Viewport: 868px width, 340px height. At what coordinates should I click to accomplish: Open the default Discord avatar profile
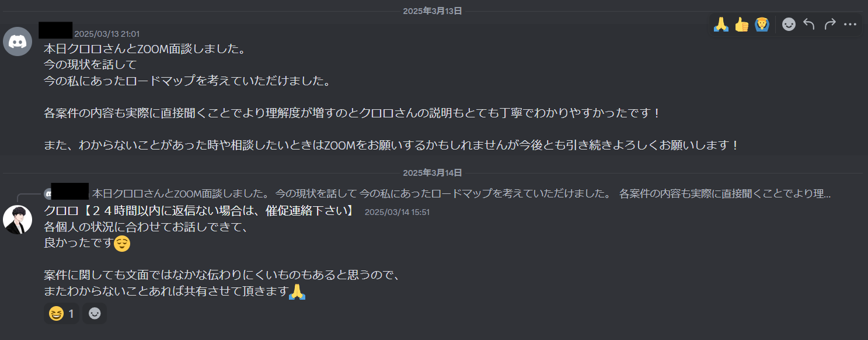[x=18, y=41]
